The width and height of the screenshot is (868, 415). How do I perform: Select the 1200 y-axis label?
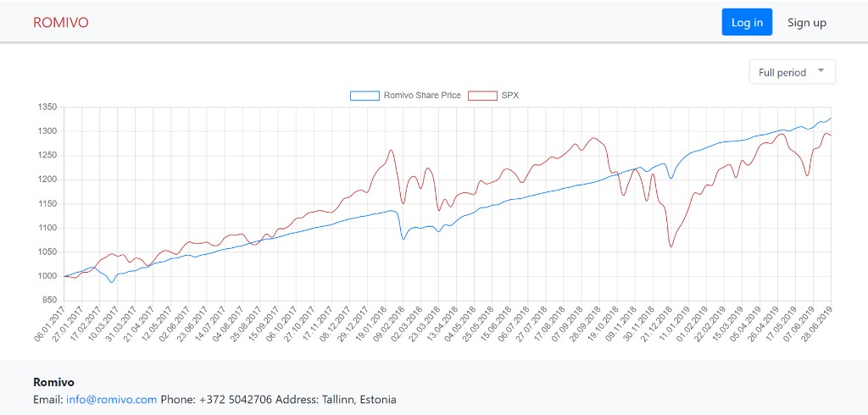[x=48, y=180]
